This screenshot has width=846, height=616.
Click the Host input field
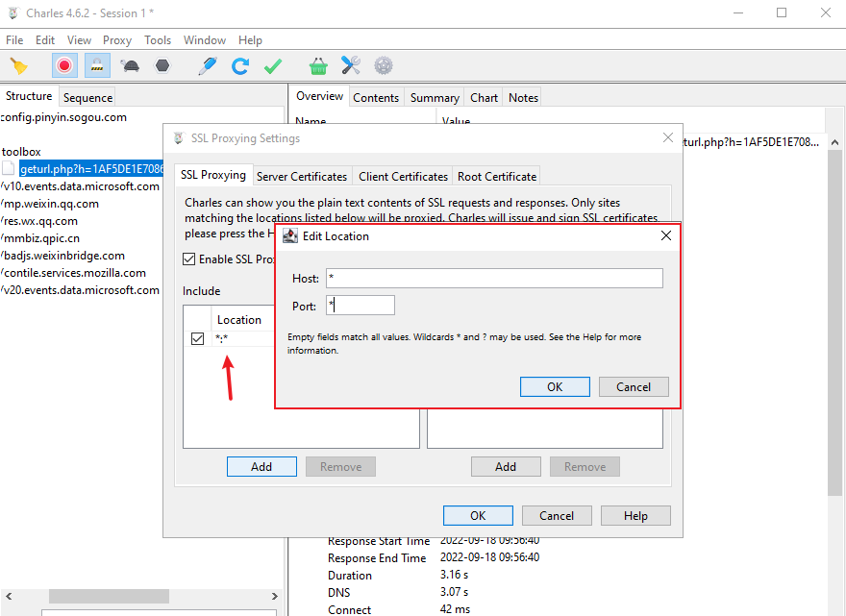point(494,279)
